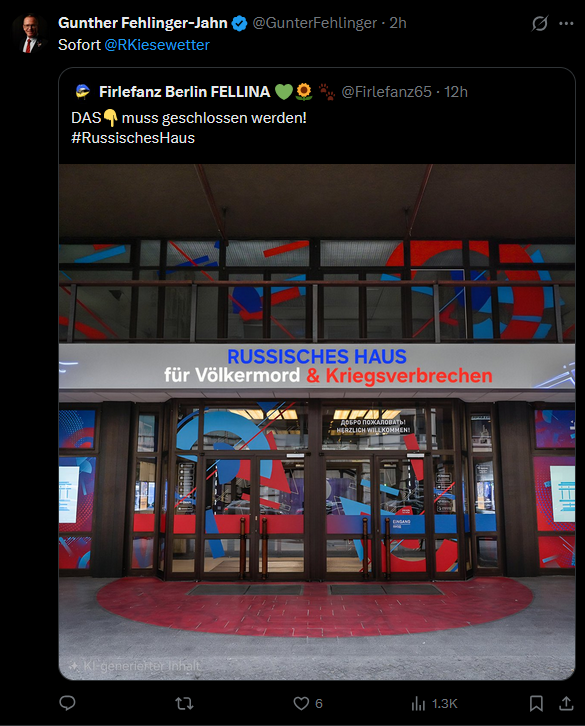View post analytics showing 1.3K views
Image resolution: width=585 pixels, height=726 pixels.
pyautogui.click(x=434, y=704)
